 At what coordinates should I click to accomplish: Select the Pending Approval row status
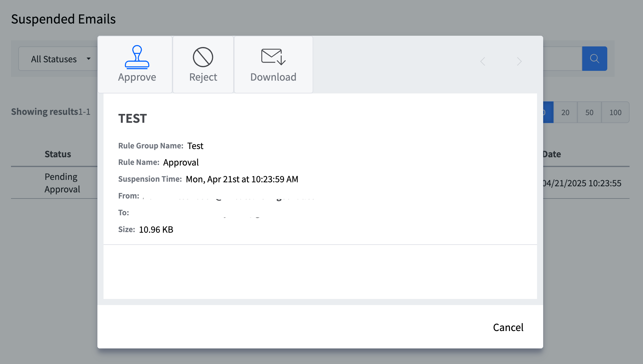62,183
